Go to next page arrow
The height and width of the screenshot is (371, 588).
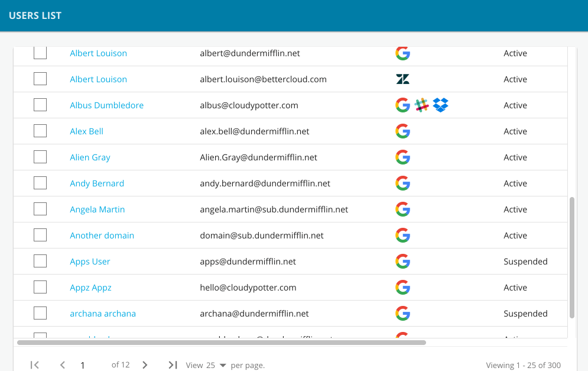[x=145, y=364]
